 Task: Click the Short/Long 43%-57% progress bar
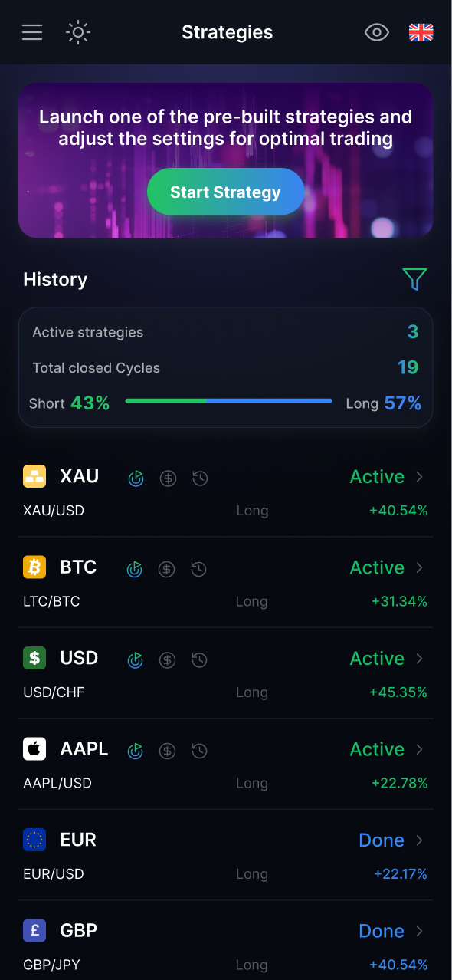tap(228, 400)
